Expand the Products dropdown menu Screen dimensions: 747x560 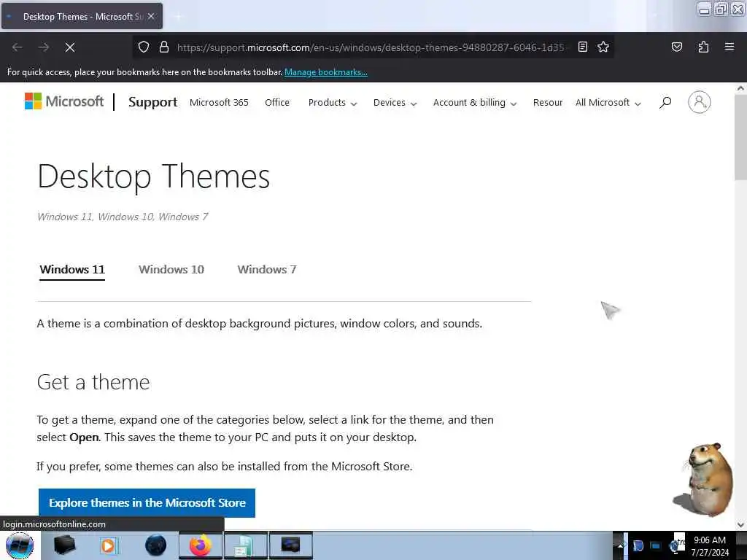332,102
